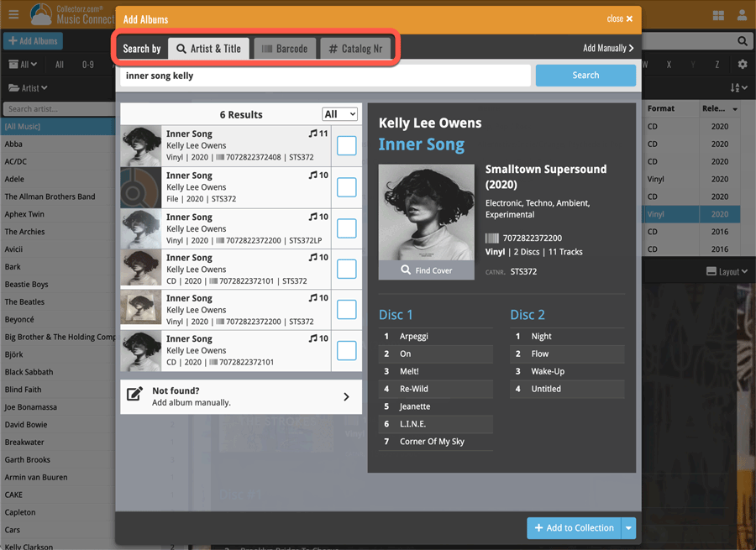Select Black Sabbath in the artist list
Viewport: 756px width, 550px height.
tap(29, 372)
